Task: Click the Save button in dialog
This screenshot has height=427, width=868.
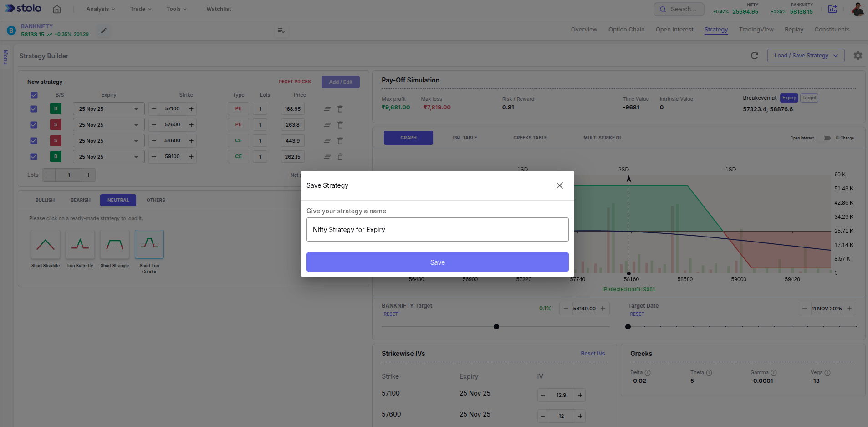Action: (x=437, y=262)
